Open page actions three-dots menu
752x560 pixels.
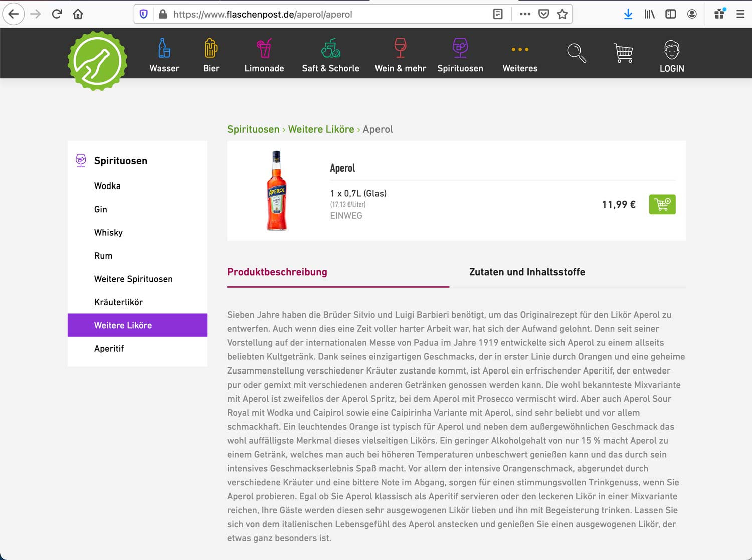[x=525, y=14]
